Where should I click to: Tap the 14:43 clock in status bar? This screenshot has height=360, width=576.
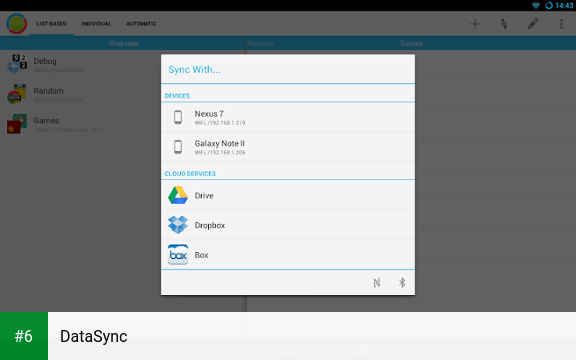pos(564,6)
